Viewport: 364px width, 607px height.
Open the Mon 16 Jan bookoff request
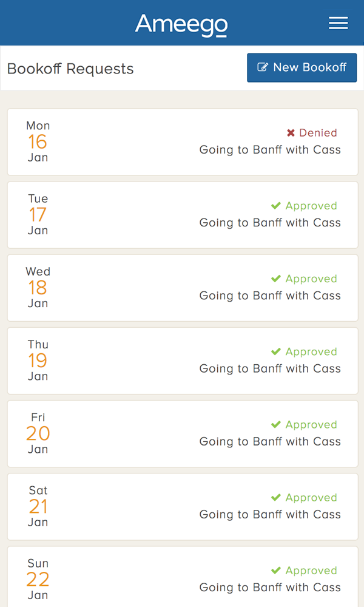[x=182, y=142]
